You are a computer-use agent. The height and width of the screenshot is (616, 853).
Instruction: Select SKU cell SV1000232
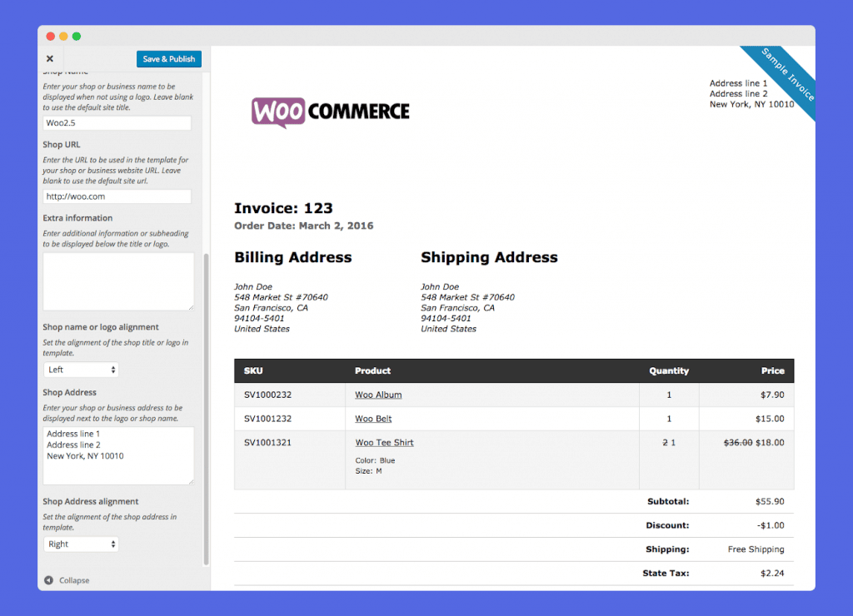coord(267,395)
